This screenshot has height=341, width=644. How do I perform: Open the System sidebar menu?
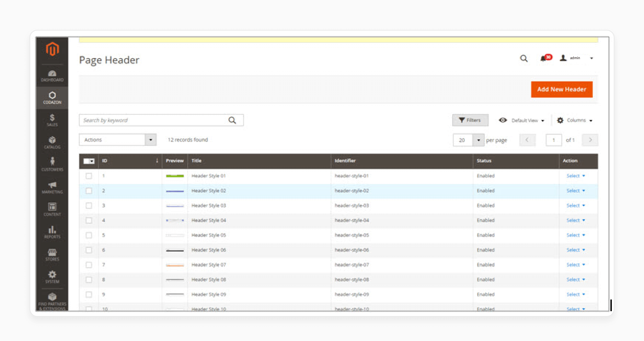52,277
